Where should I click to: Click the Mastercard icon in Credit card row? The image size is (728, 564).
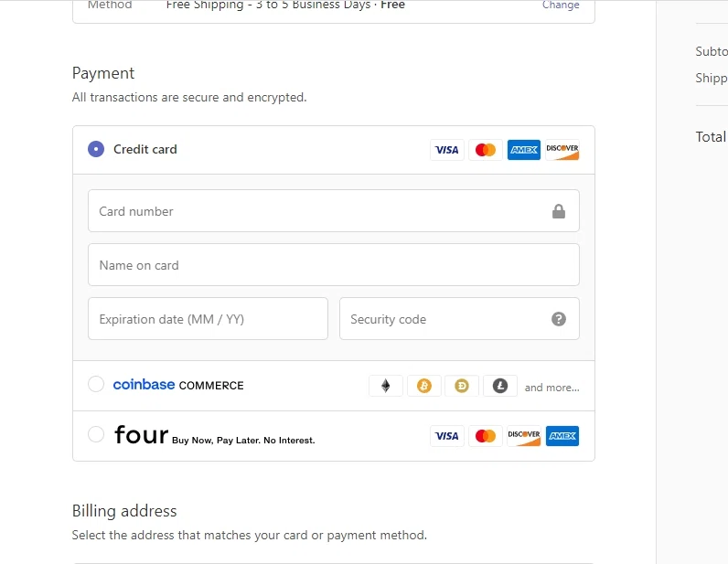point(486,150)
